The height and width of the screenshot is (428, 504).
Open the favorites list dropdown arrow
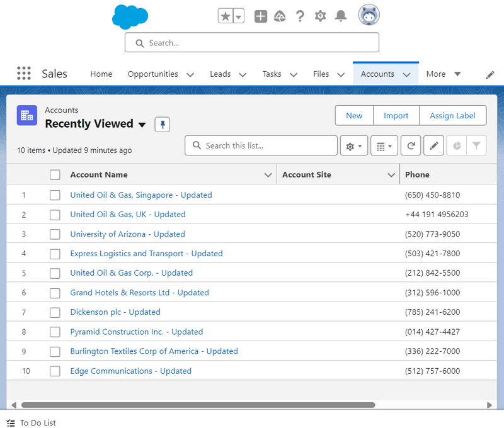(x=239, y=16)
